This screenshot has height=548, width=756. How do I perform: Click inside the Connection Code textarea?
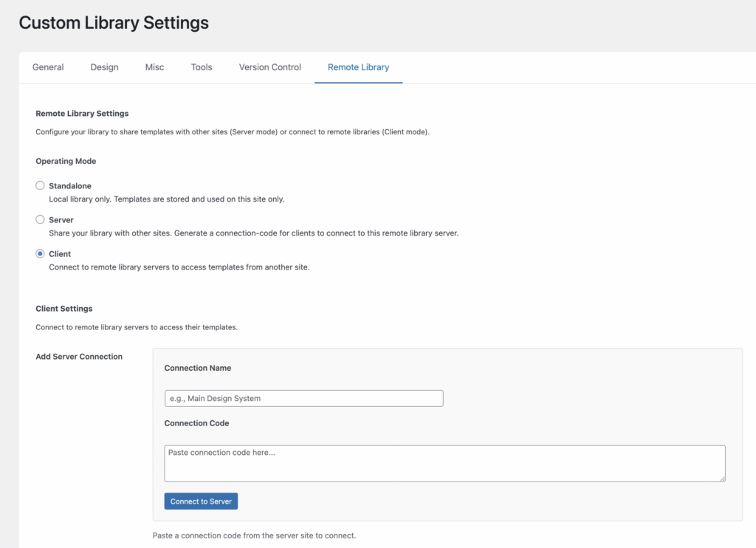tap(444, 463)
